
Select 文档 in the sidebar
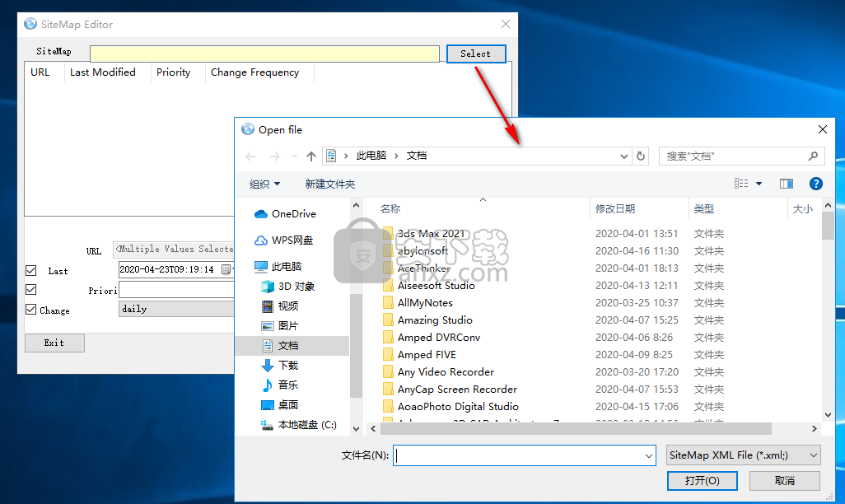[292, 346]
